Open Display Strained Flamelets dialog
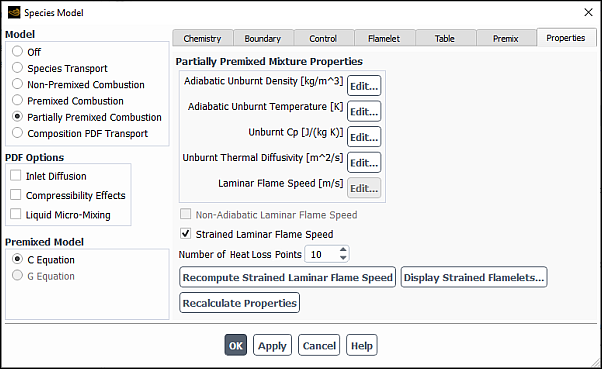Viewport: 602px width, 369px height. pos(474,277)
